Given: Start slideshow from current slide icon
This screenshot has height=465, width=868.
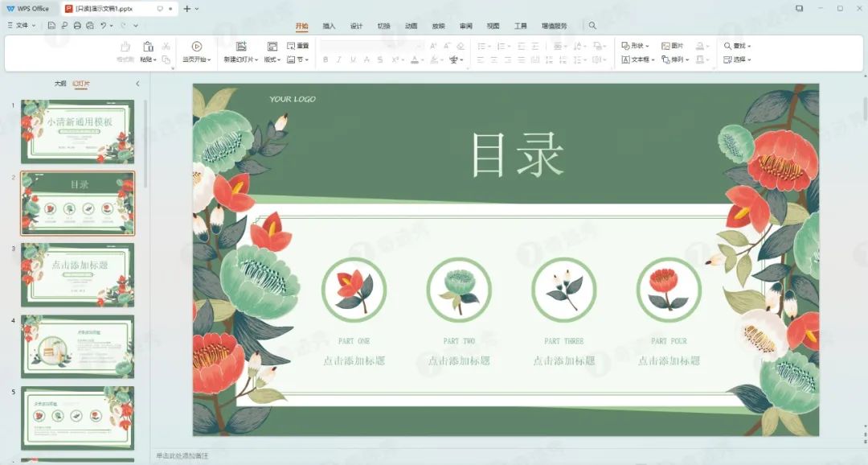Looking at the screenshot, I should click(x=197, y=47).
